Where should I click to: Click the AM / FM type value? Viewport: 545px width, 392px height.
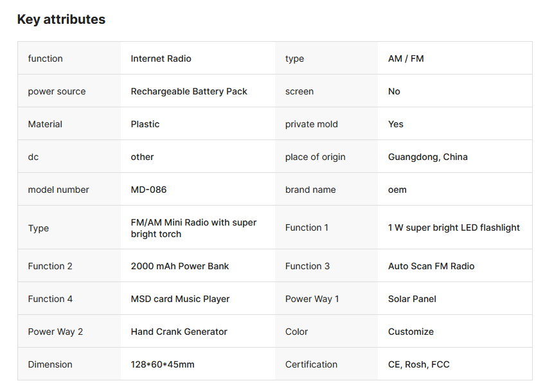[x=406, y=58]
